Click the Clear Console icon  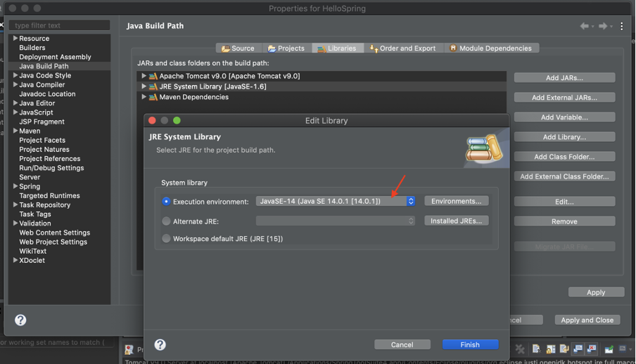click(x=537, y=349)
